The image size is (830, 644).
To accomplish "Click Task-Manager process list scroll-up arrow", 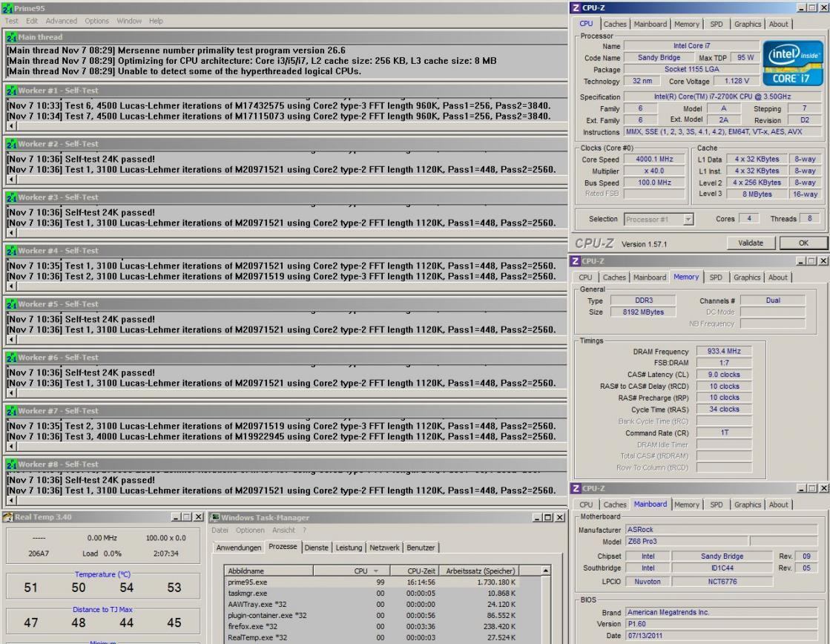I will [x=545, y=571].
